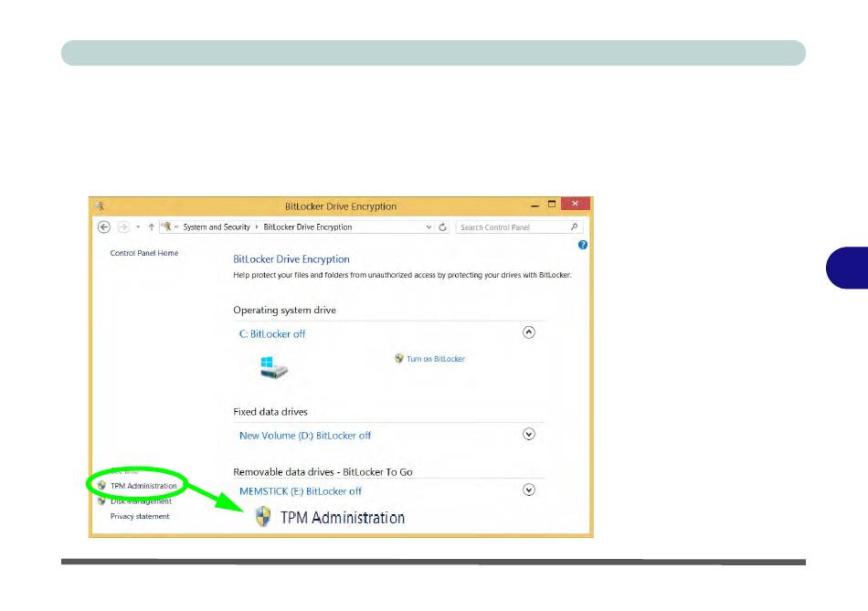Click the search magnifier icon
This screenshot has height=611, width=868.
click(574, 226)
